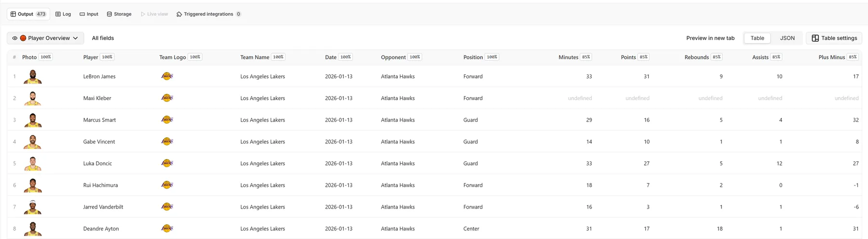Screen dimensions: 868x239
Task: Click Lakers logo in Marcus Smart row
Action: pos(167,120)
